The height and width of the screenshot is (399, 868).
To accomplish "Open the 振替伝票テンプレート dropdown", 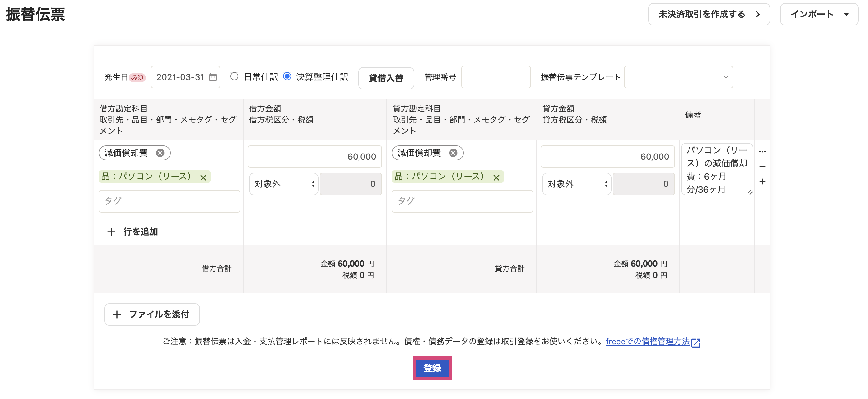I will (678, 77).
